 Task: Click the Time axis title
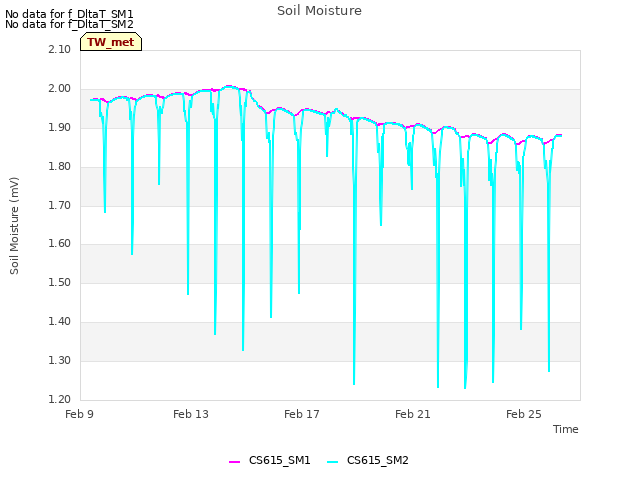pos(566,429)
